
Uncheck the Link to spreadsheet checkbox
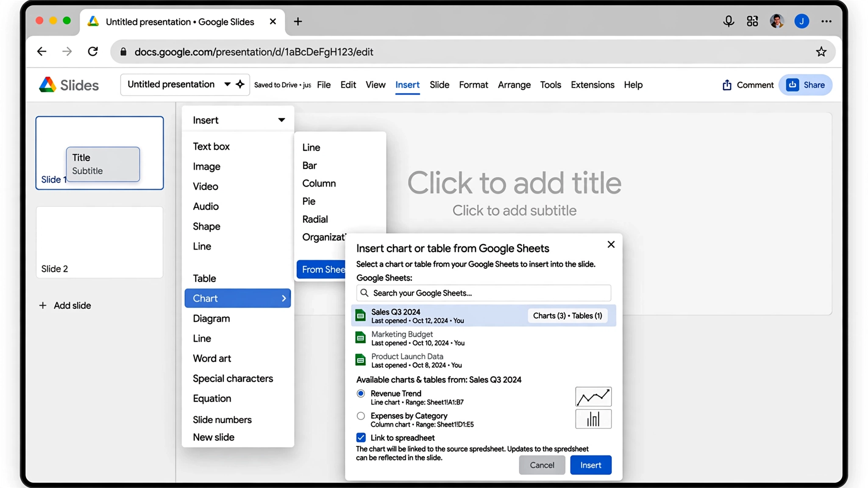coord(361,438)
